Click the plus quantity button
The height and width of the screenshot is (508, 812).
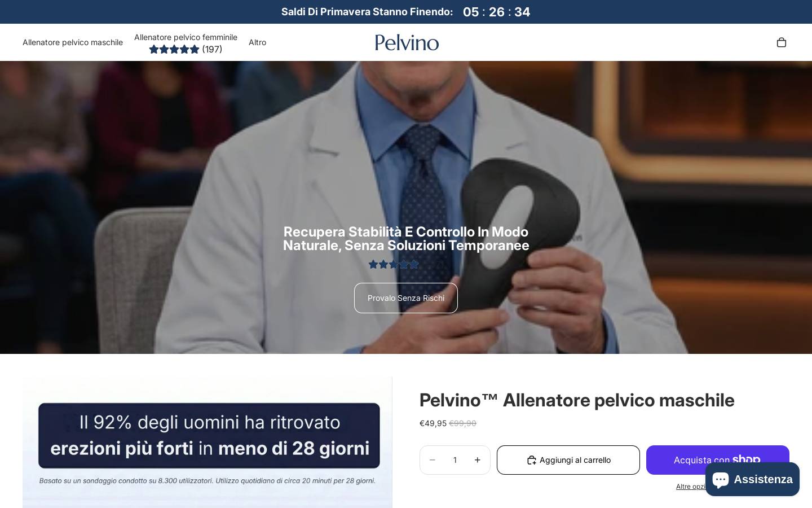click(478, 460)
